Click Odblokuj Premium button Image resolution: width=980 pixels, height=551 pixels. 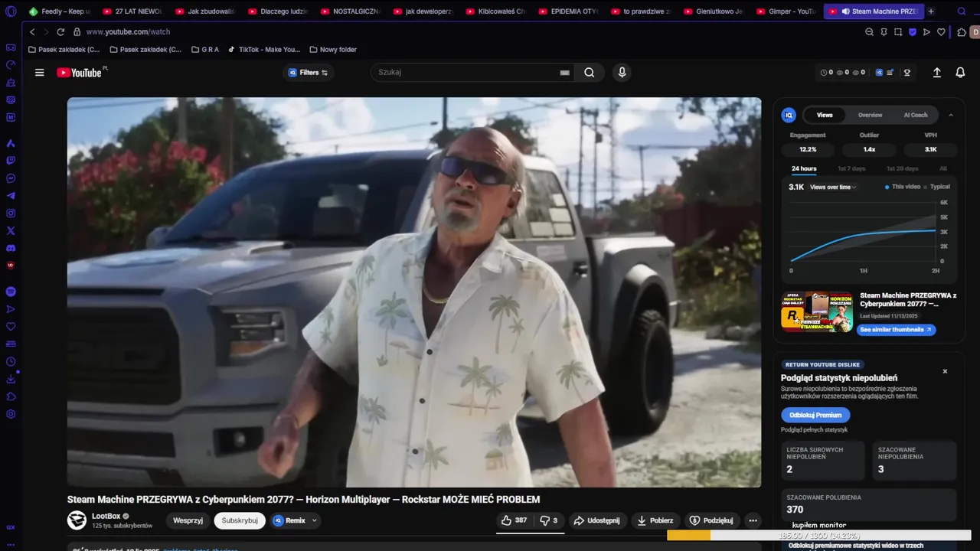[x=815, y=415]
